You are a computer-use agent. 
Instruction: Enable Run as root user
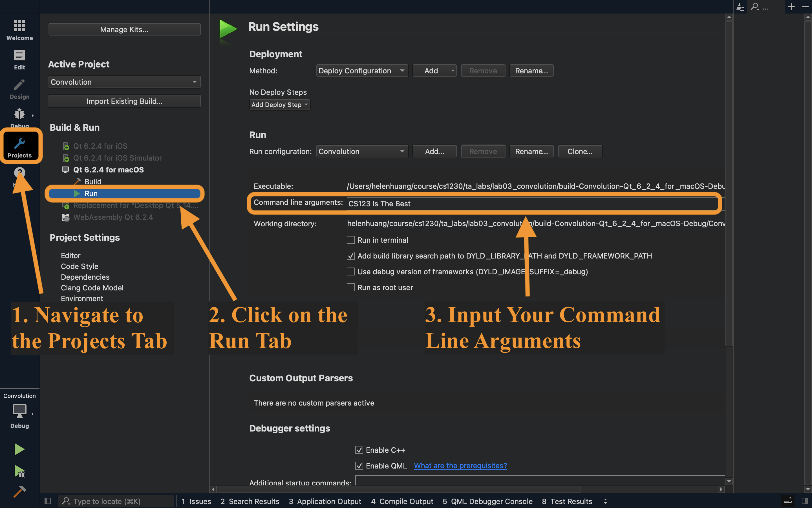[351, 287]
